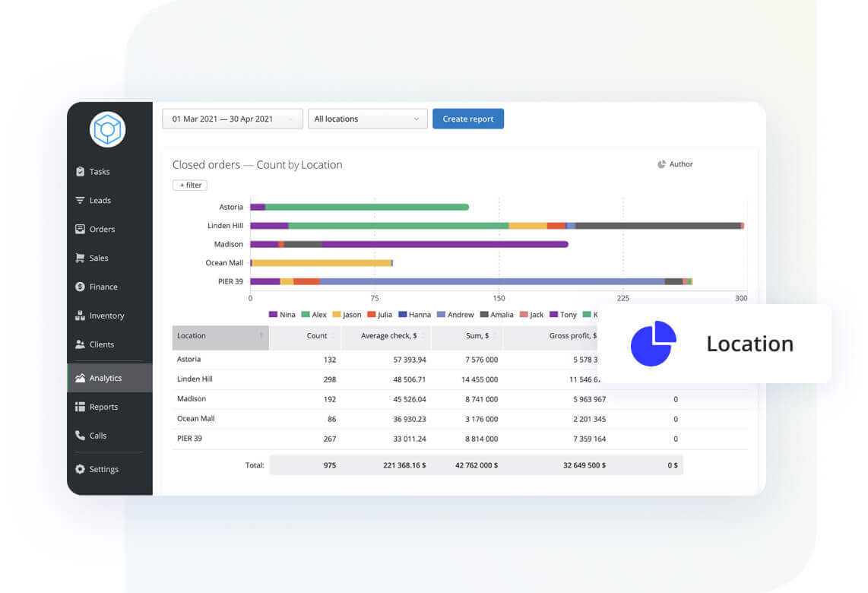This screenshot has height=593, width=868.
Task: Click the + filter button
Action: 189,185
